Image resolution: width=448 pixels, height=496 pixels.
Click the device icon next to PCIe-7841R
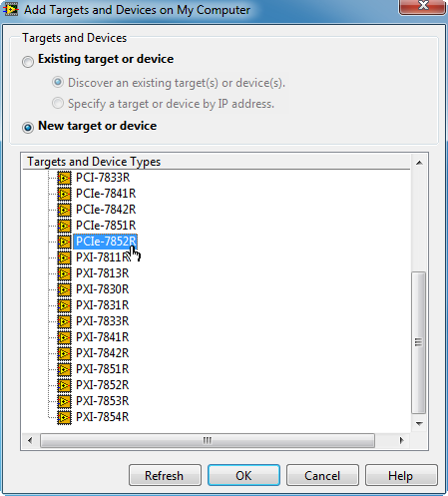tap(64, 194)
